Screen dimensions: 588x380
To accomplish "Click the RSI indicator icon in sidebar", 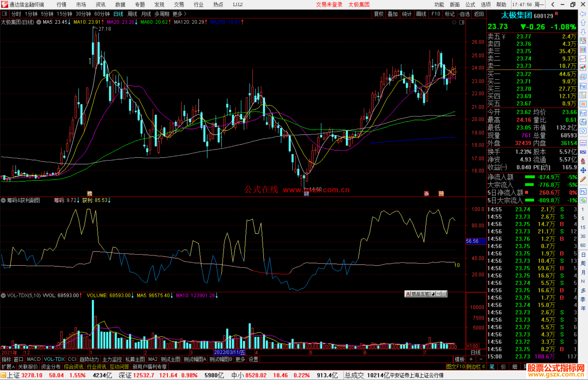I will (583, 152).
